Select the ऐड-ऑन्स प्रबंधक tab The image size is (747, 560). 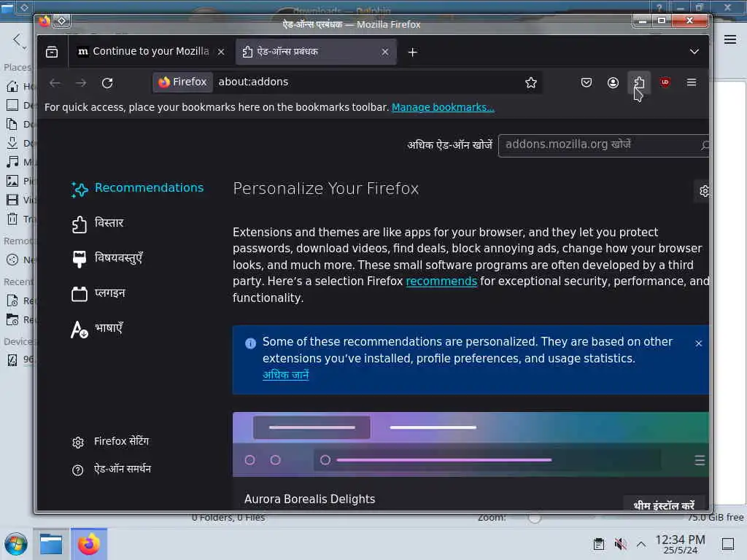pos(316,52)
